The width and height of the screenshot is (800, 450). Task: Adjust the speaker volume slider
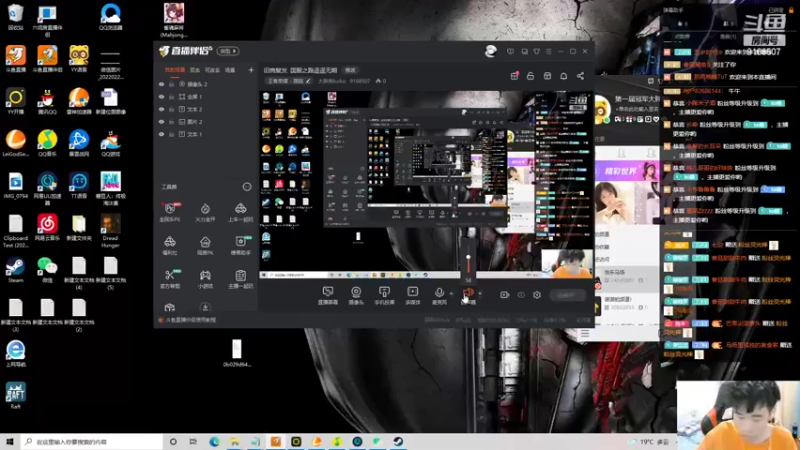tap(468, 259)
